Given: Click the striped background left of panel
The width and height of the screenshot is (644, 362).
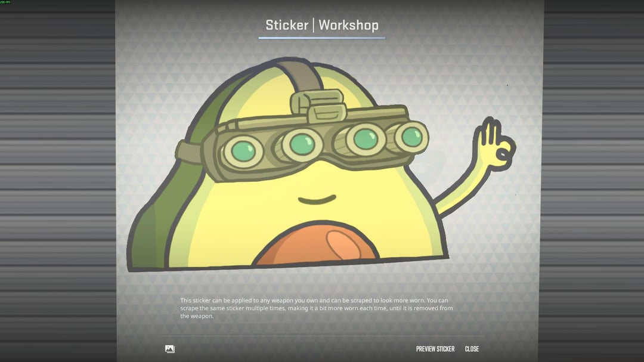Looking at the screenshot, I should point(57,179).
